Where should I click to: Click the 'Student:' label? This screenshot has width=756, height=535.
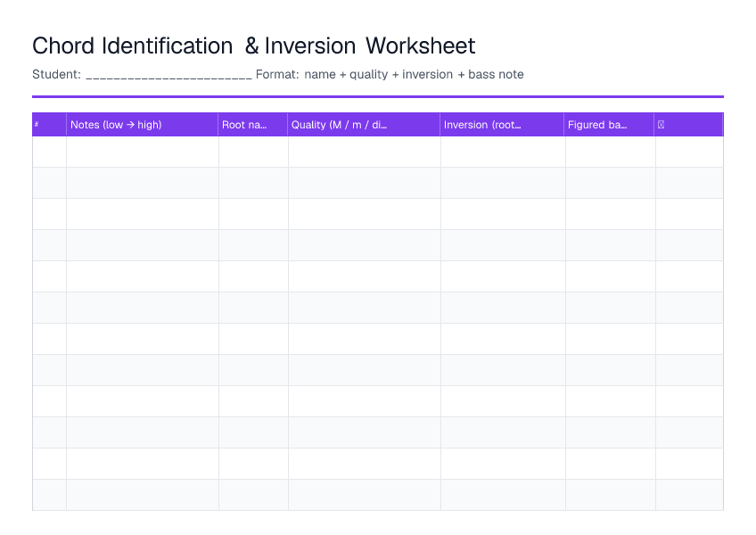point(56,74)
